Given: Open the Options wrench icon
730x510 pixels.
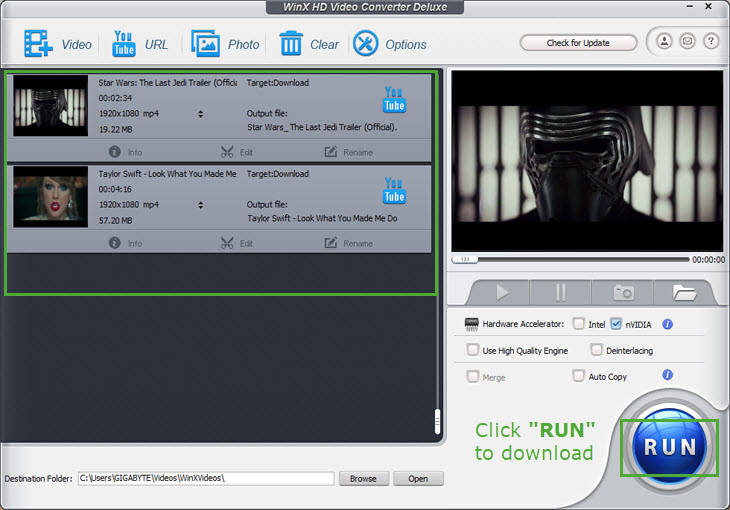Looking at the screenshot, I should tap(365, 43).
